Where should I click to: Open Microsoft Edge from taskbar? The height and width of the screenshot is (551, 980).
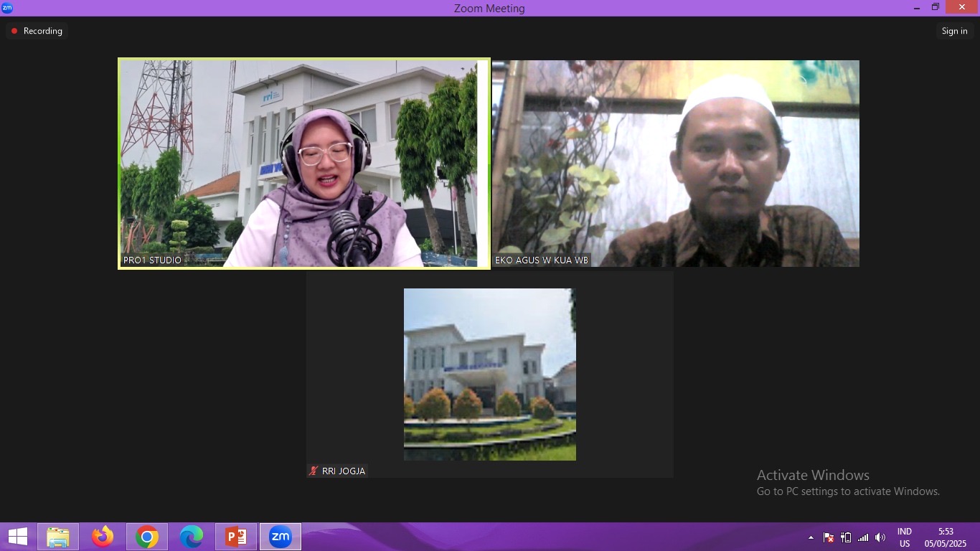click(192, 537)
